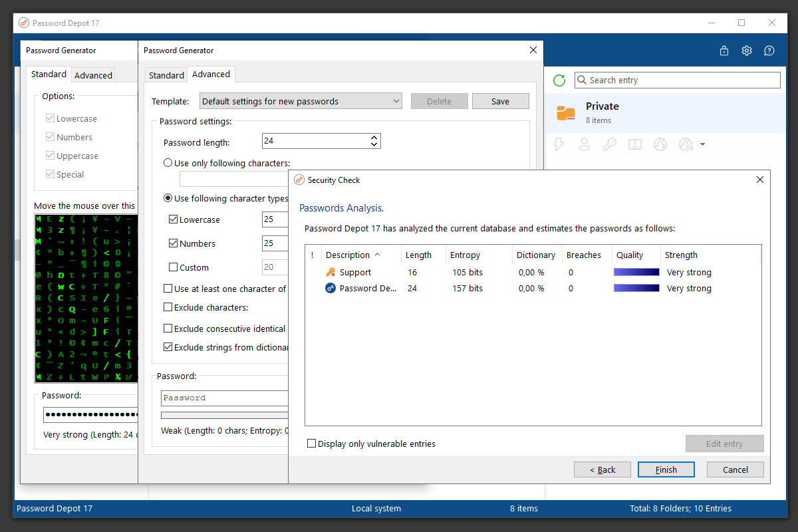Click quality bar of Support entry

point(636,272)
